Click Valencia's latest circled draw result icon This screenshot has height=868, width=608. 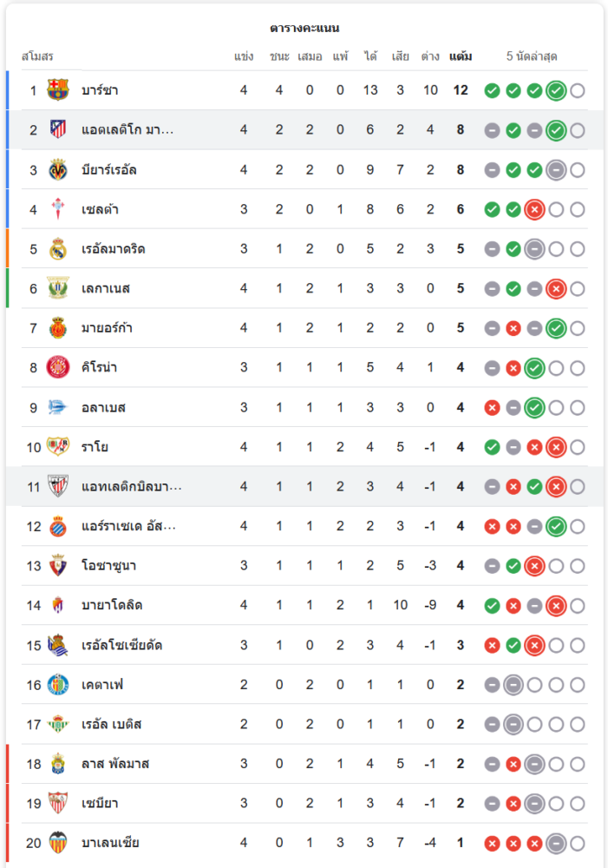(556, 843)
